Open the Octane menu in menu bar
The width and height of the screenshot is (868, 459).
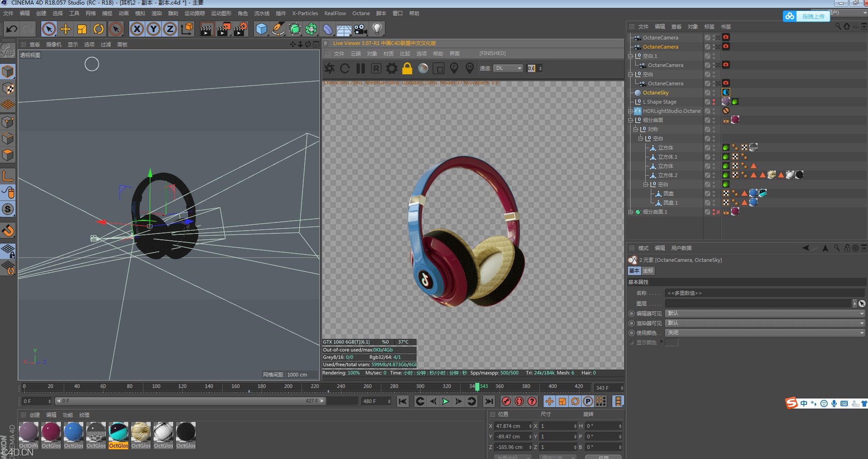[361, 13]
